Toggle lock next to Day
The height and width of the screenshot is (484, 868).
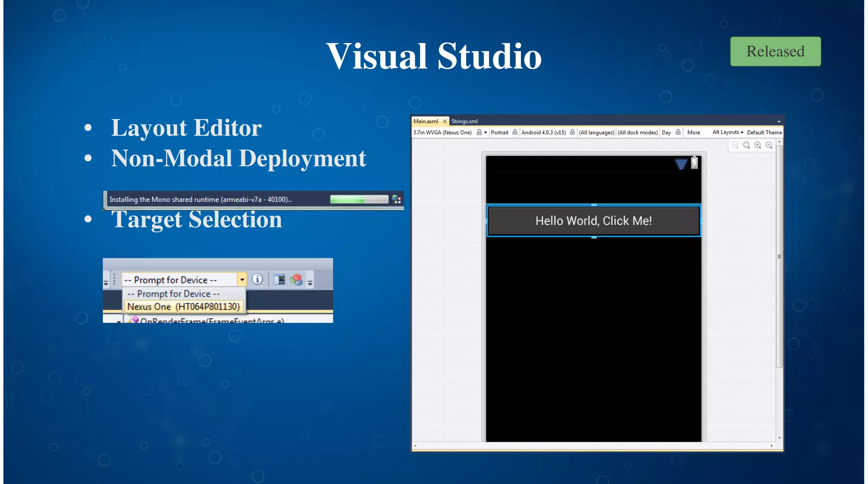678,132
